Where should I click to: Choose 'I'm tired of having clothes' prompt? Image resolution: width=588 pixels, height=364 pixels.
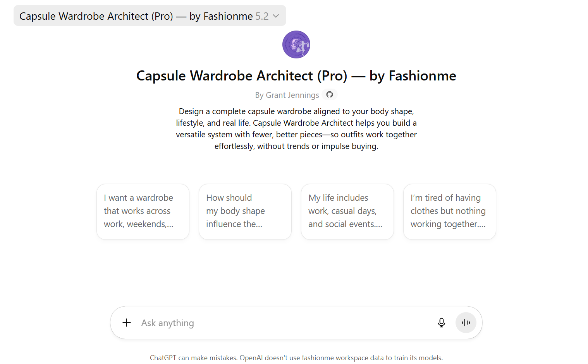[x=450, y=212]
